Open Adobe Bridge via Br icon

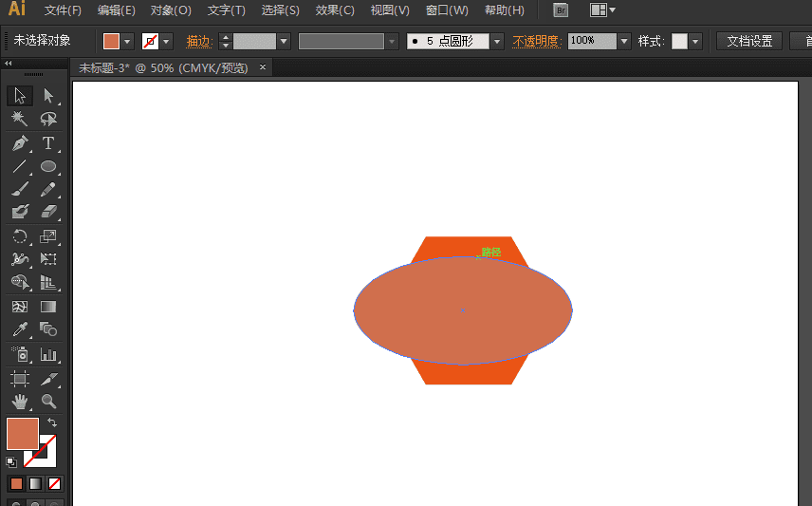click(561, 10)
